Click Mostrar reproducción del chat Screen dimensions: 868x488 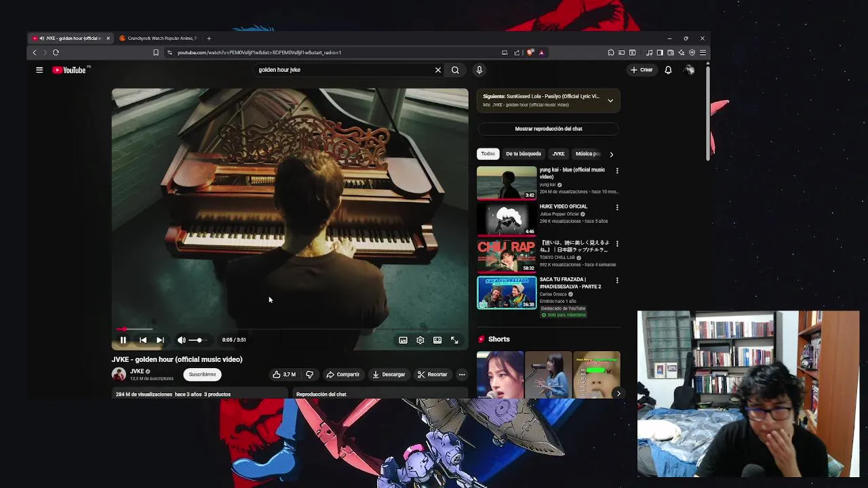tap(548, 129)
